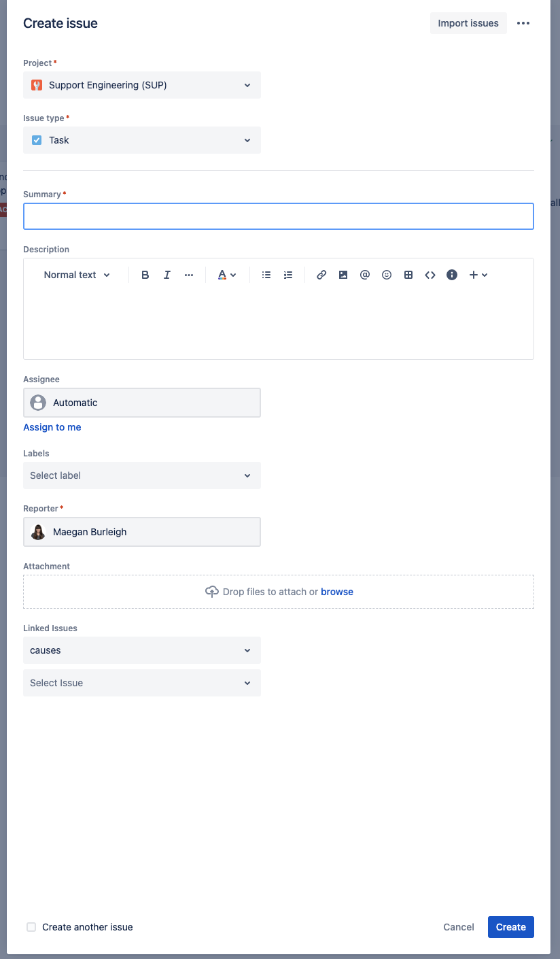Insert a hyperlink in description
This screenshot has height=959, width=560.
tap(321, 275)
